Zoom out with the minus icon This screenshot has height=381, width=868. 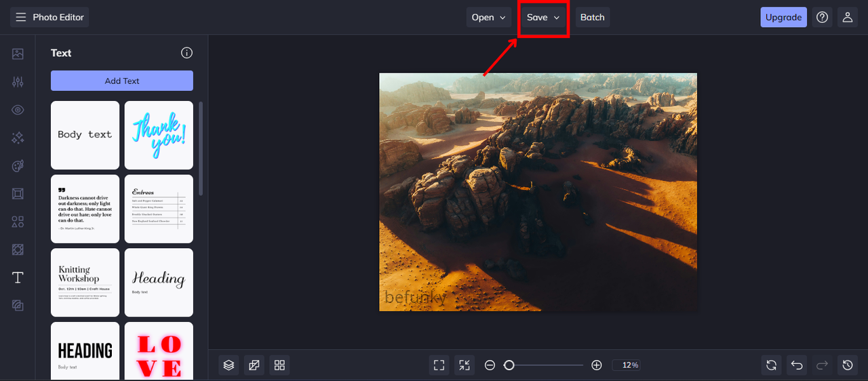click(x=490, y=365)
